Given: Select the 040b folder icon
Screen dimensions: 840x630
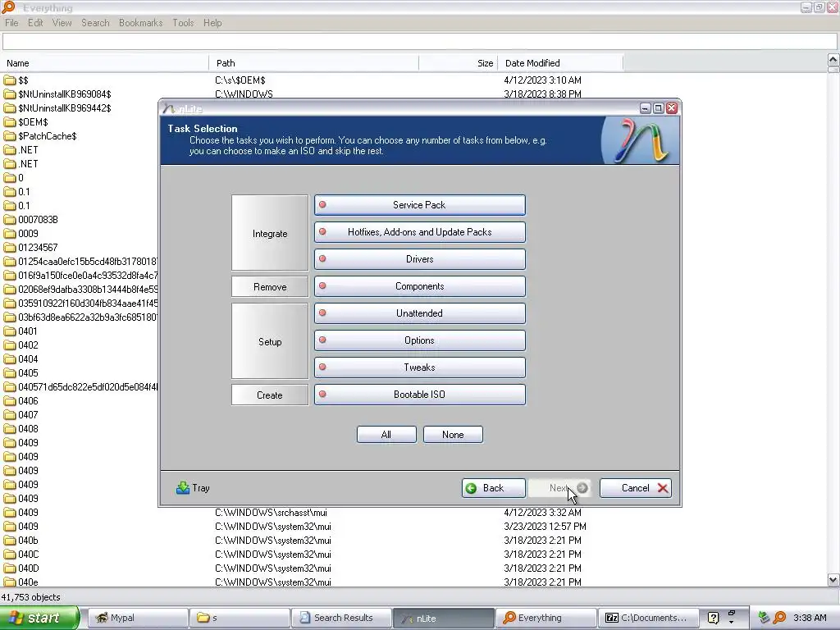Looking at the screenshot, I should (x=10, y=541).
